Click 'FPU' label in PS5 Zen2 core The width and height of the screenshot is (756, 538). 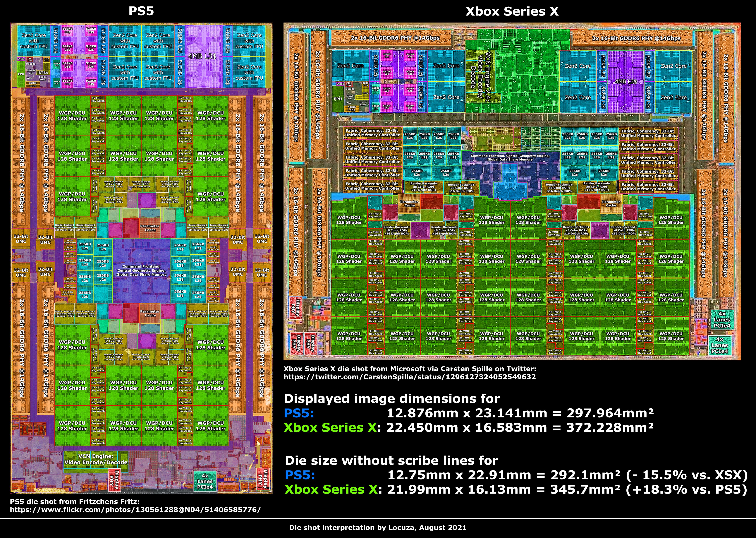(x=21, y=74)
